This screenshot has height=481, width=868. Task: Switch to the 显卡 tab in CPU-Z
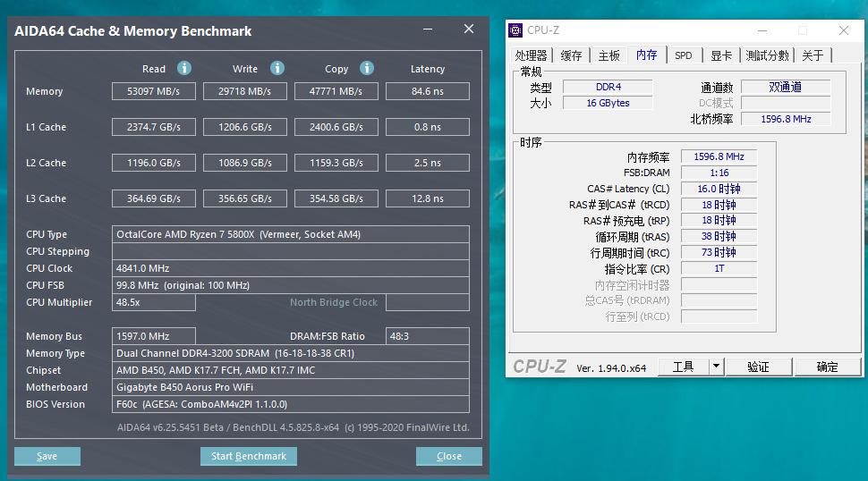click(x=721, y=55)
